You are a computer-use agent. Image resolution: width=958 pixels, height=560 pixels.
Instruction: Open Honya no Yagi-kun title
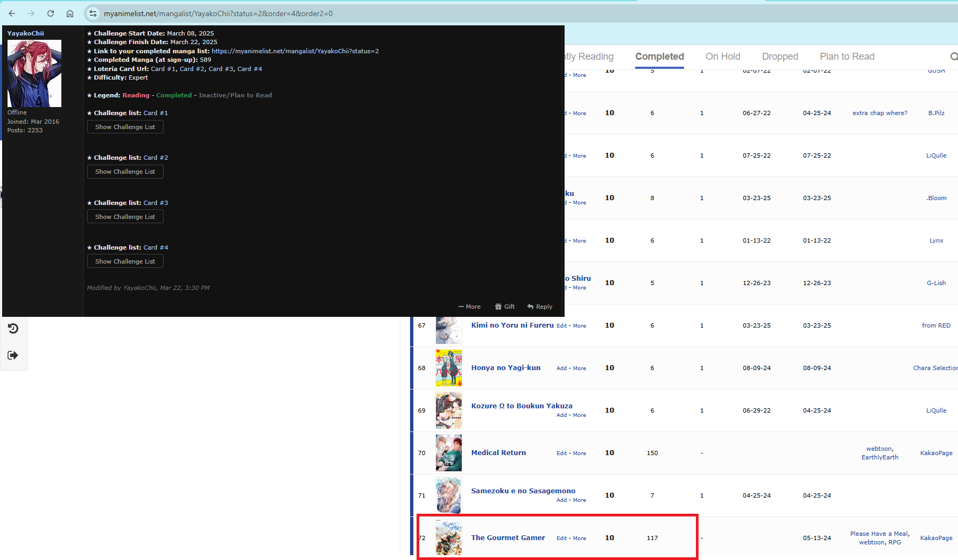click(506, 368)
